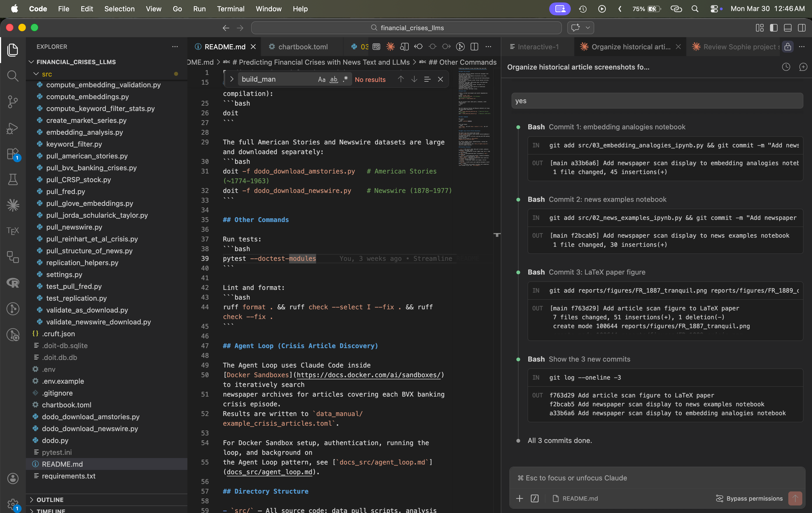Toggle Match Case in find widget
Viewport: 812px width, 513px height.
pyautogui.click(x=322, y=79)
